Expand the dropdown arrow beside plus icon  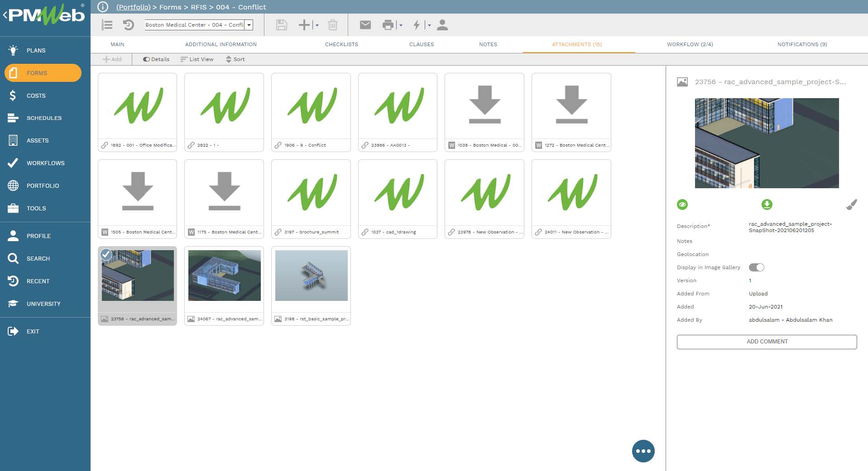317,25
